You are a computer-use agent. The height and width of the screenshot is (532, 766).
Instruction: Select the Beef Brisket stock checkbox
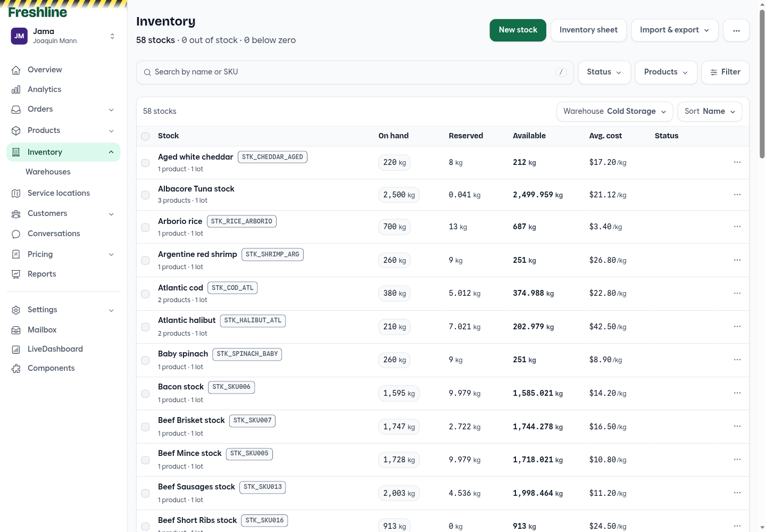145,427
